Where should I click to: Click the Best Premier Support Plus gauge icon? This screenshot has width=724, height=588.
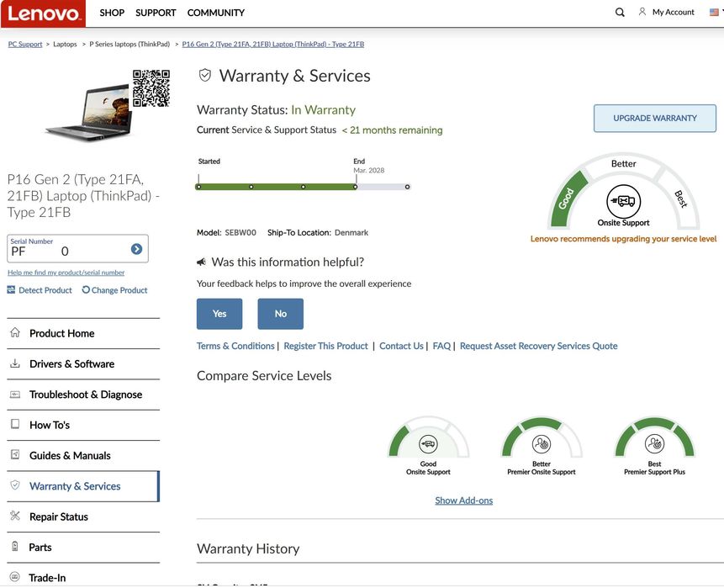[654, 444]
